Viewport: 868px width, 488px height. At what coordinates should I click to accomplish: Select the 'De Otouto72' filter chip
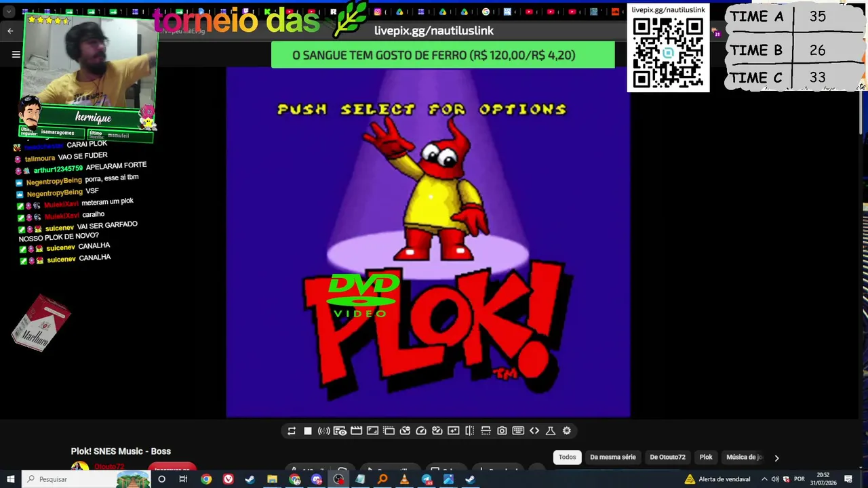(x=667, y=457)
